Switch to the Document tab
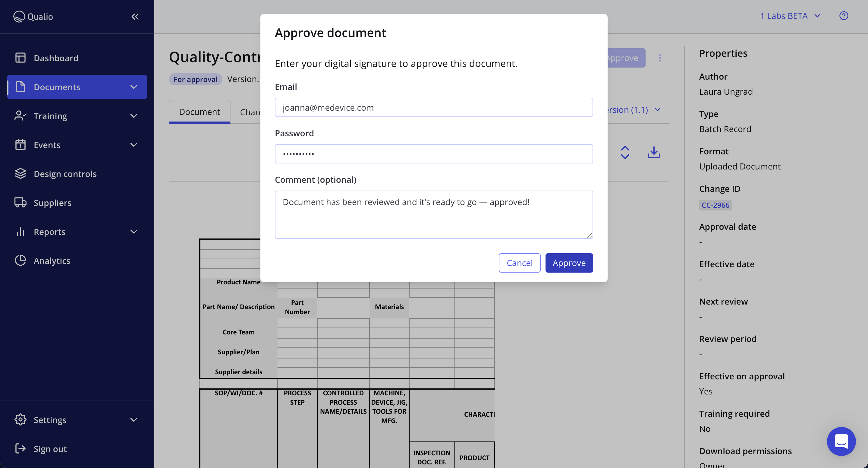 pyautogui.click(x=199, y=112)
